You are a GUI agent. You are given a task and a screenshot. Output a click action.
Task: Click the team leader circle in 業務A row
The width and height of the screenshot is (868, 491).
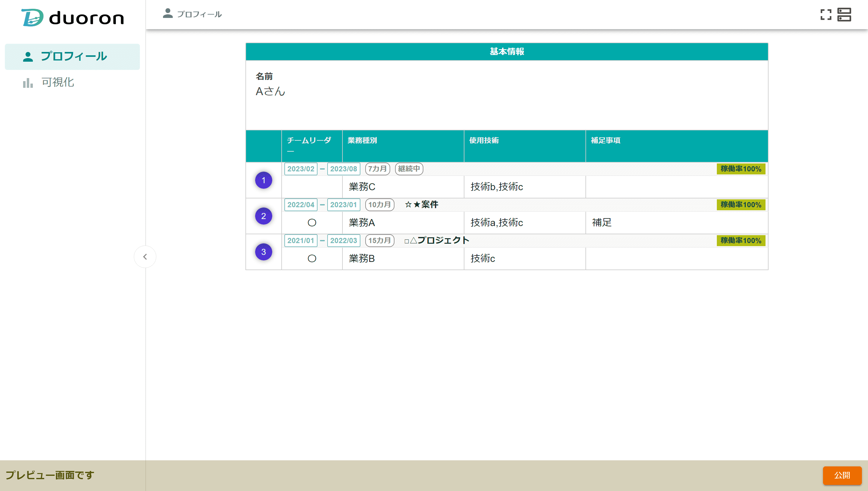[x=312, y=223]
